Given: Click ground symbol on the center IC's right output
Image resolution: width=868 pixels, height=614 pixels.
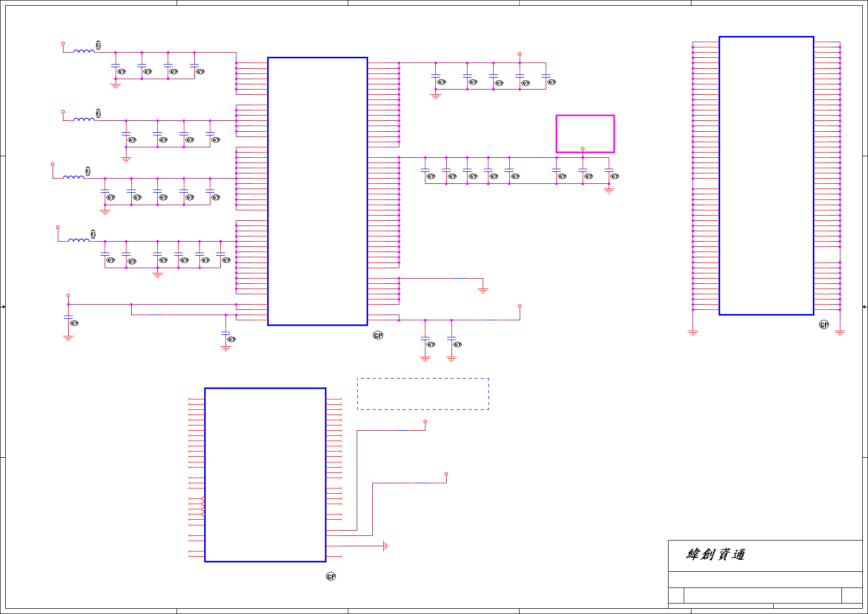Looking at the screenshot, I should click(x=483, y=291).
